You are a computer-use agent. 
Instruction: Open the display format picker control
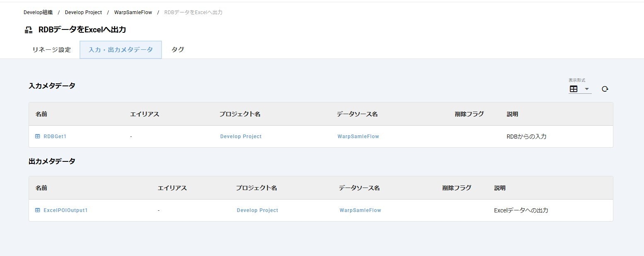580,89
